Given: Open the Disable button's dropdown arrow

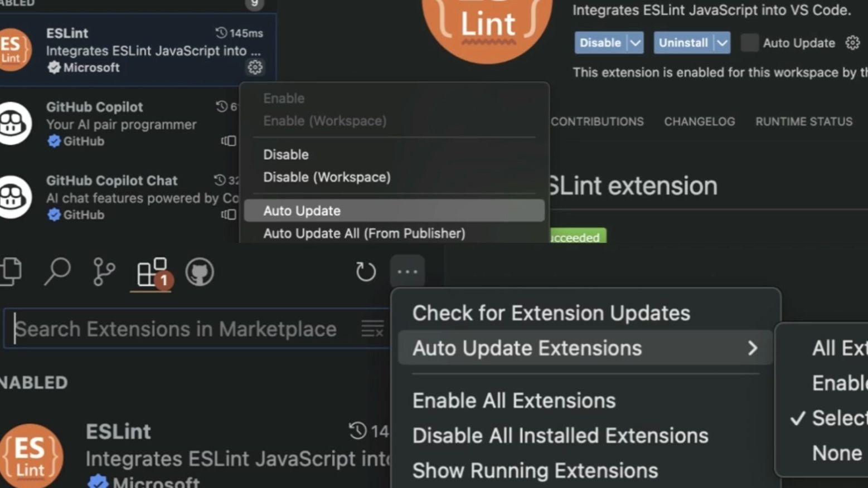Looking at the screenshot, I should click(635, 42).
